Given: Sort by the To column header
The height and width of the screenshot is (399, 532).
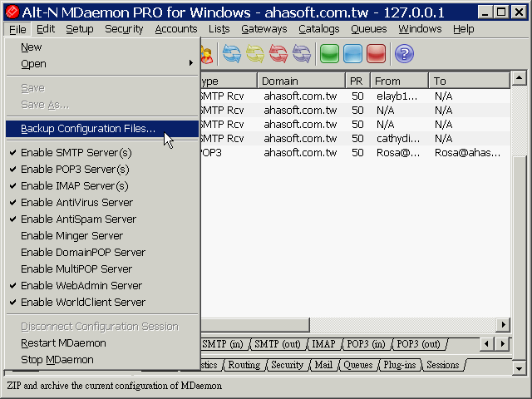Looking at the screenshot, I should tap(469, 81).
